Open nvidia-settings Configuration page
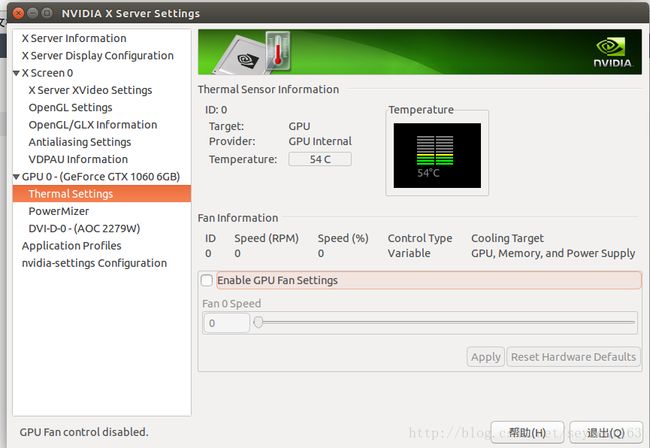This screenshot has height=448, width=650. (x=95, y=263)
